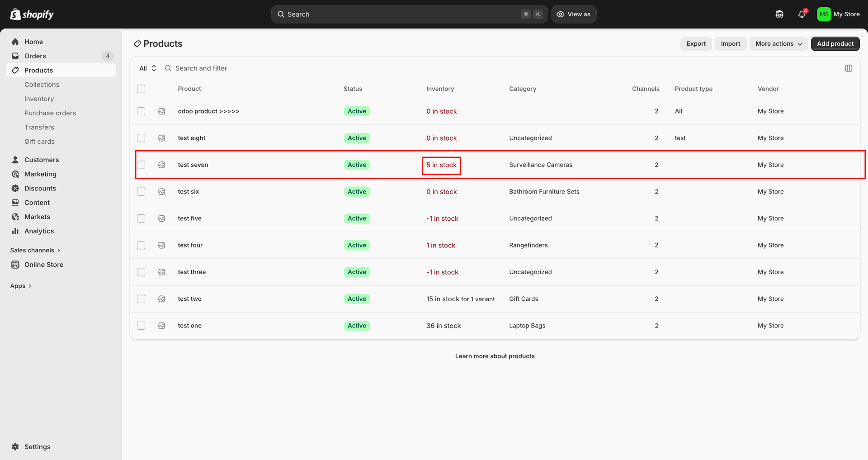The height and width of the screenshot is (460, 868).
Task: Click the Customers person icon
Action: point(15,160)
